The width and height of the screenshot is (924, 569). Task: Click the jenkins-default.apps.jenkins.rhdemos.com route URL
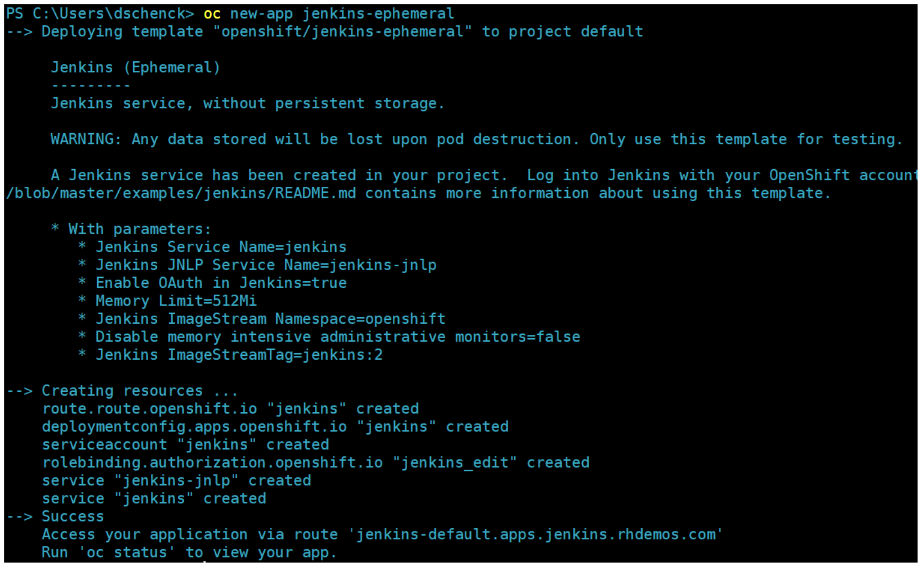536,535
